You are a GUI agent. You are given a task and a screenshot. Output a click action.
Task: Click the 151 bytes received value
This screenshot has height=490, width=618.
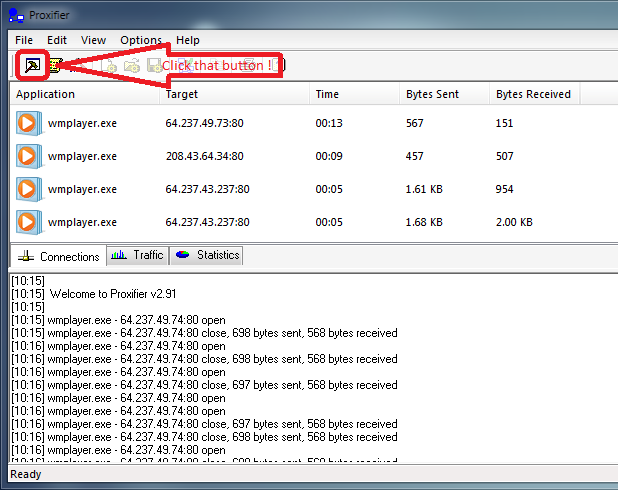(504, 123)
